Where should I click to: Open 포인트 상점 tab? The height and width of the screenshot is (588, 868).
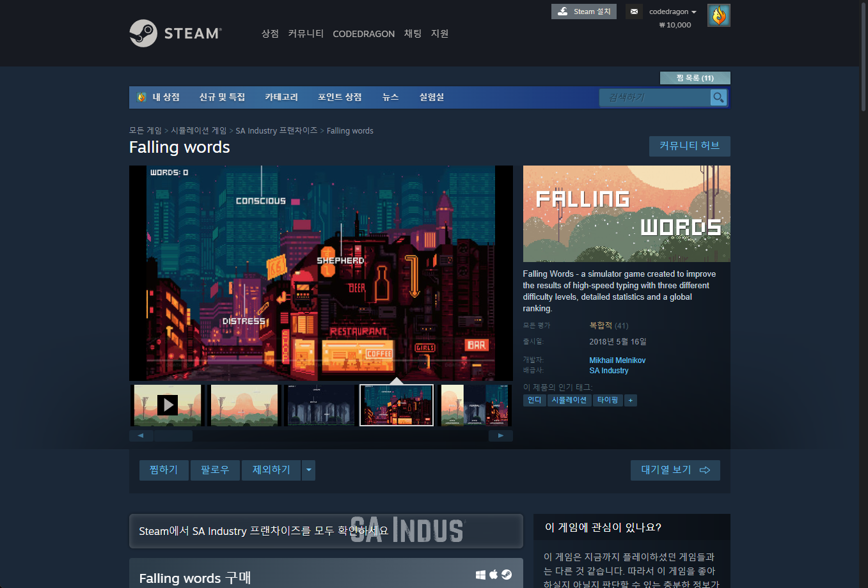(x=340, y=97)
